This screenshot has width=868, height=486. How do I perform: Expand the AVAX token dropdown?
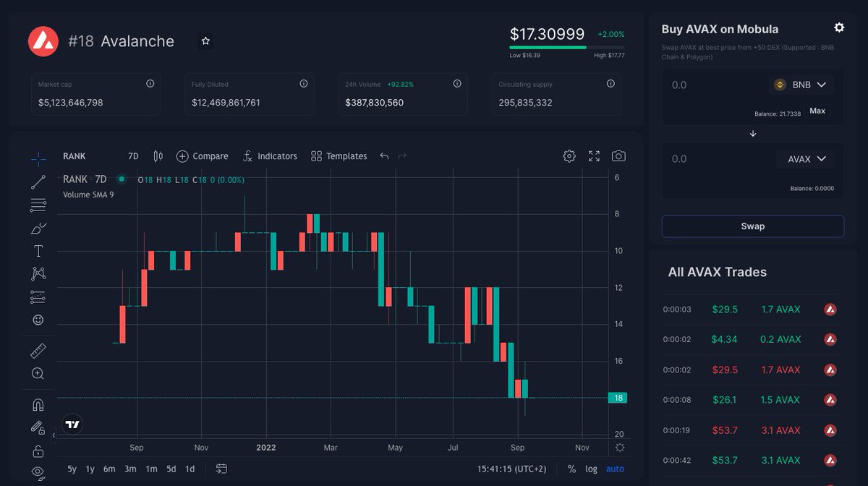805,159
